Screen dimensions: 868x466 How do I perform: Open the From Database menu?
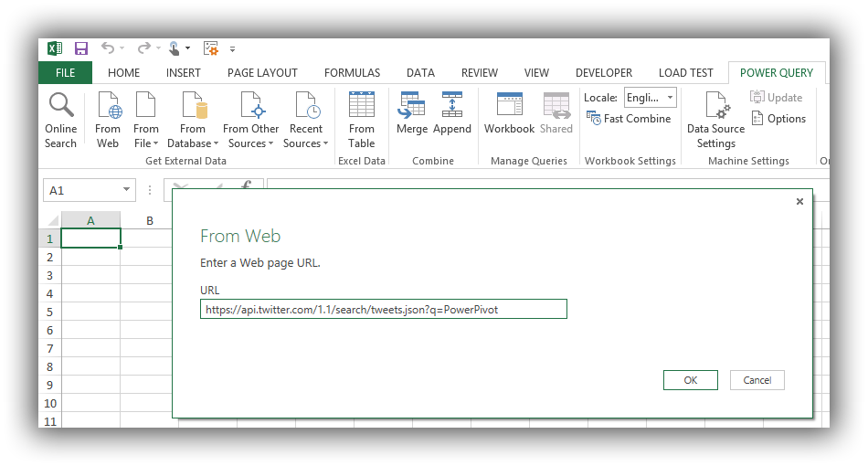(x=193, y=121)
